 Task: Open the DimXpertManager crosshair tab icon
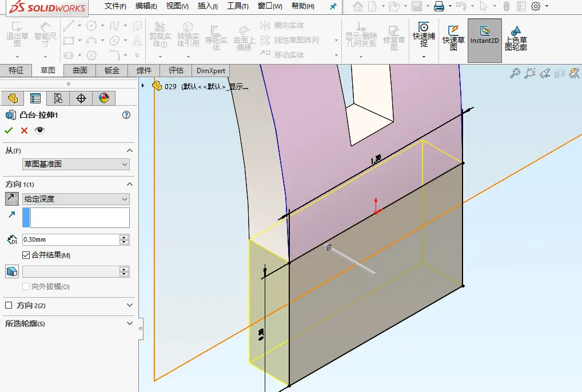click(81, 98)
